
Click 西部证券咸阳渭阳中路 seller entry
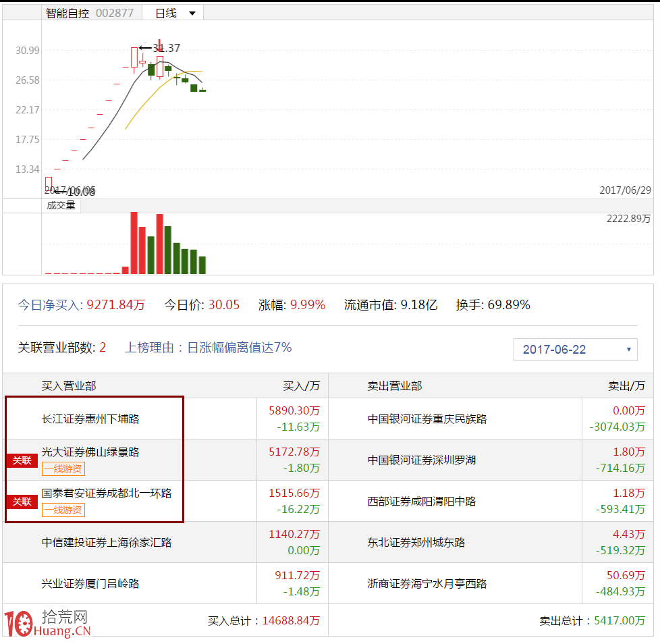[x=421, y=502]
